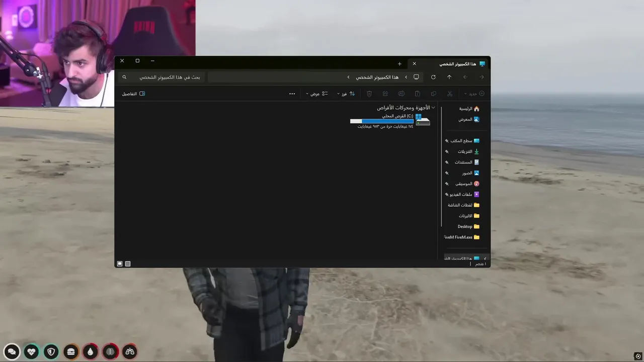Open سطح المكتب in sidebar
Screen dimensions: 644x362
click(x=466, y=141)
